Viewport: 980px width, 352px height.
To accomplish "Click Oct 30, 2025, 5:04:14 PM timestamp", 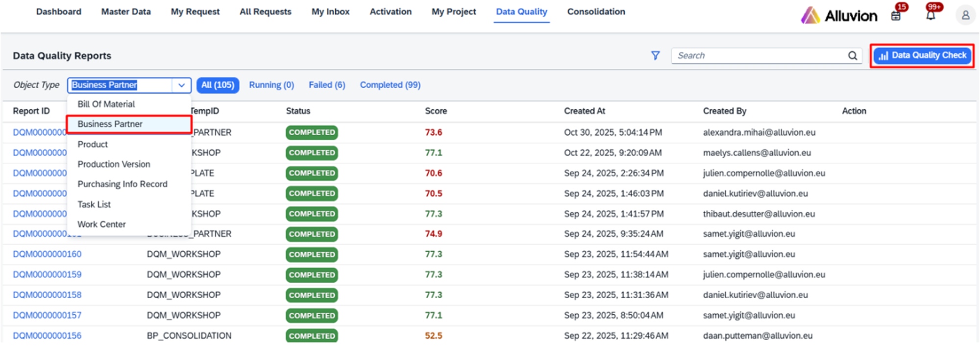I will [613, 133].
